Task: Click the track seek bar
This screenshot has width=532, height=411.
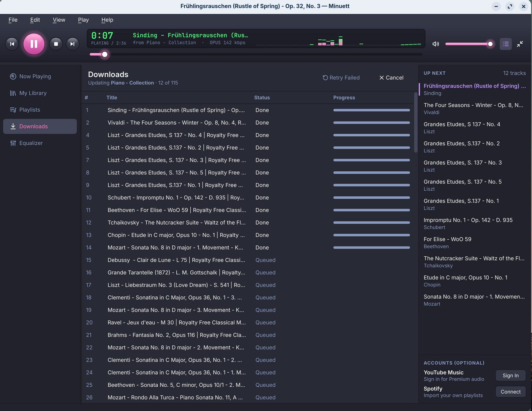Action: tap(256, 54)
